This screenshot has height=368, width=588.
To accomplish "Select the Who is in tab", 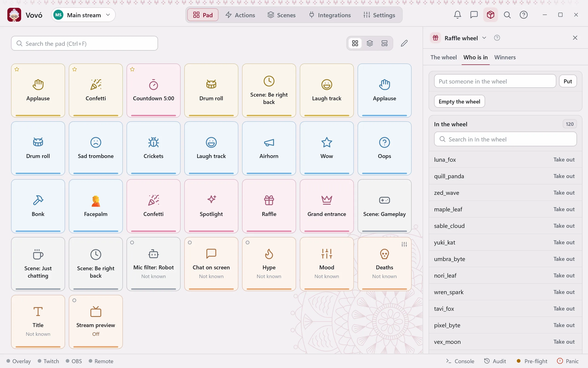I will pyautogui.click(x=475, y=57).
